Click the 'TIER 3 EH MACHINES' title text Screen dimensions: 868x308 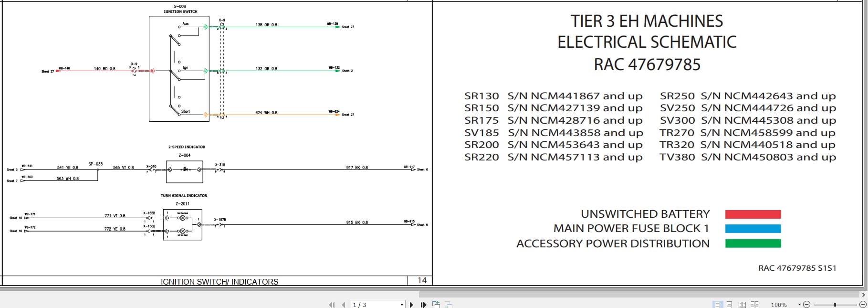click(x=647, y=21)
